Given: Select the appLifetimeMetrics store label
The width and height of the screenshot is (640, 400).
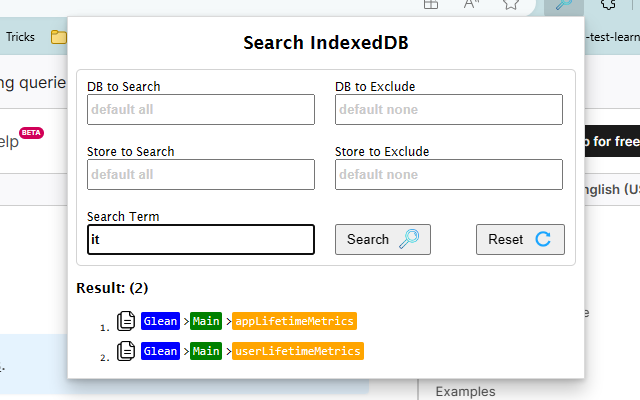Looking at the screenshot, I should click(x=294, y=321).
